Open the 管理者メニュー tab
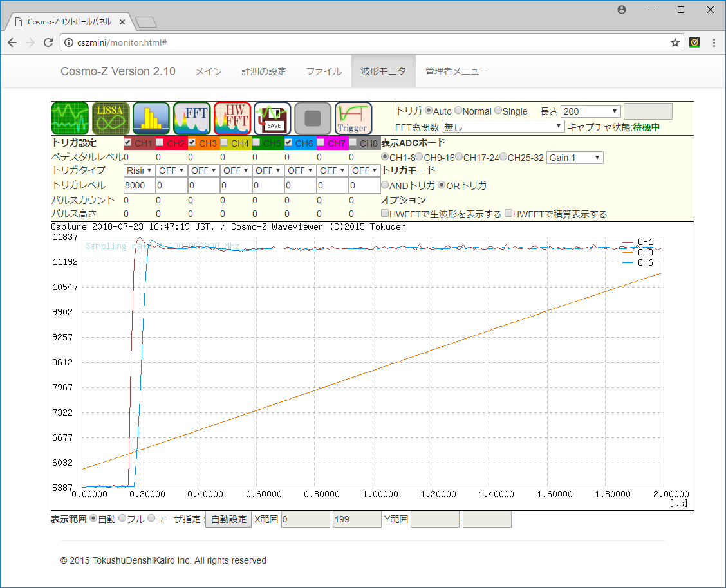 click(x=456, y=71)
